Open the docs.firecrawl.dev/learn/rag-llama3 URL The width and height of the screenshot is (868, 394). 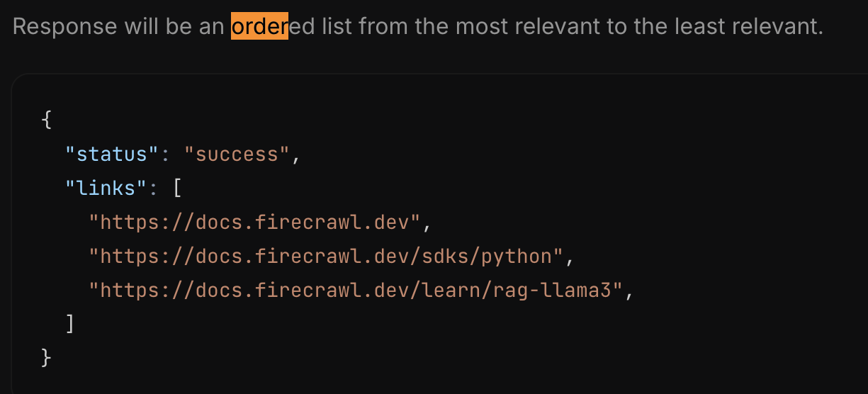[354, 290]
